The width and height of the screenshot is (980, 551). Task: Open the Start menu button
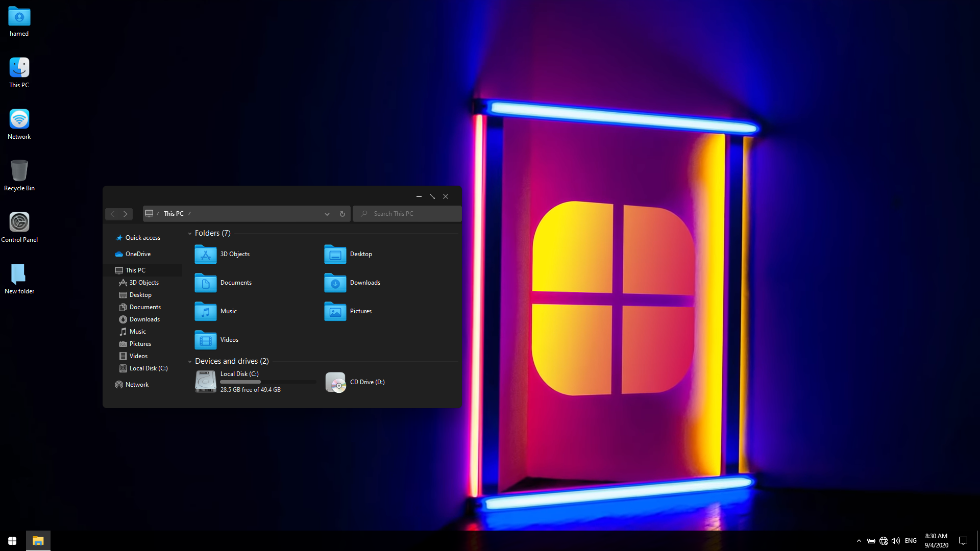(12, 541)
